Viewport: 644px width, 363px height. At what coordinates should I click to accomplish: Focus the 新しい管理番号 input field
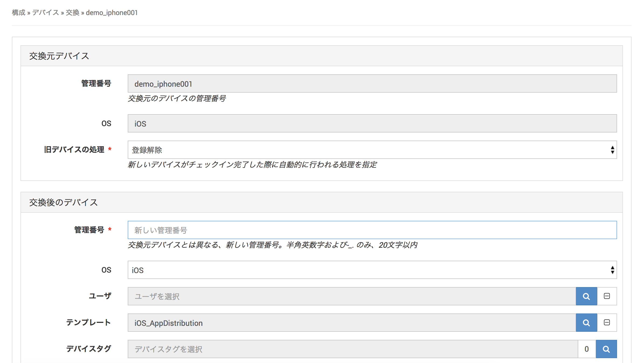pos(372,230)
